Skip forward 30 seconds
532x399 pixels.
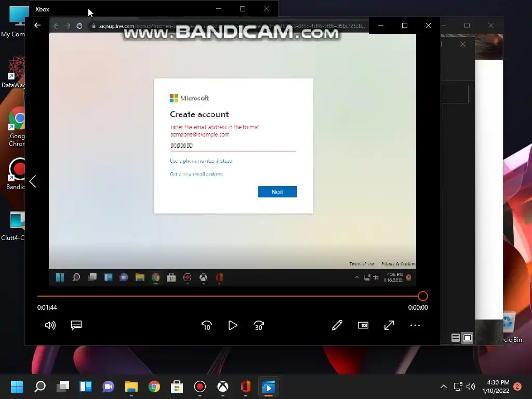click(x=259, y=325)
